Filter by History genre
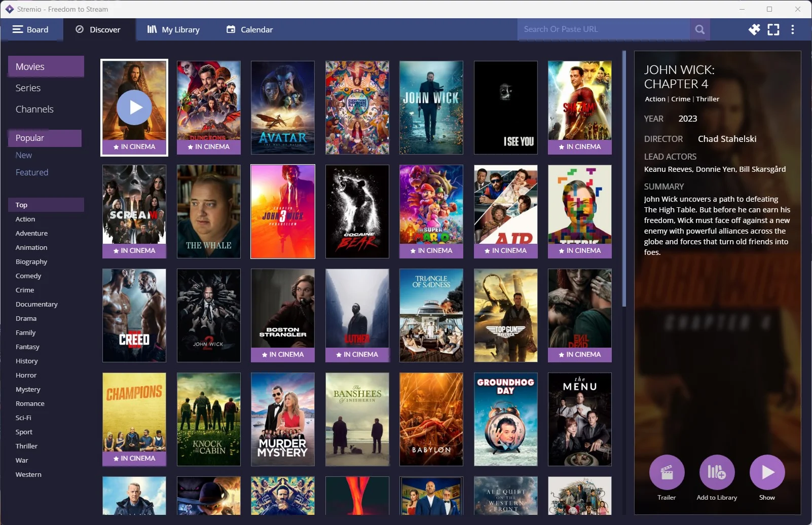Screen dimensions: 812x525 (x=27, y=361)
